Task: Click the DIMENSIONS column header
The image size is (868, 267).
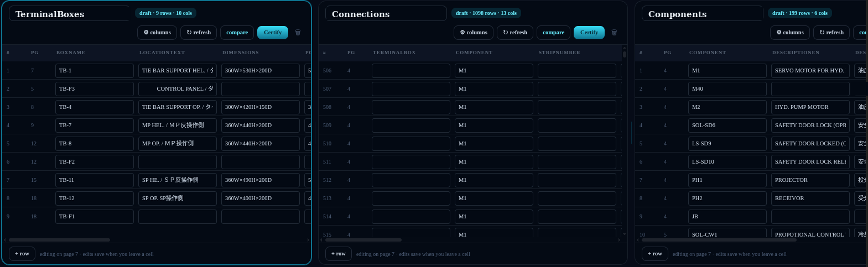Action: 241,53
